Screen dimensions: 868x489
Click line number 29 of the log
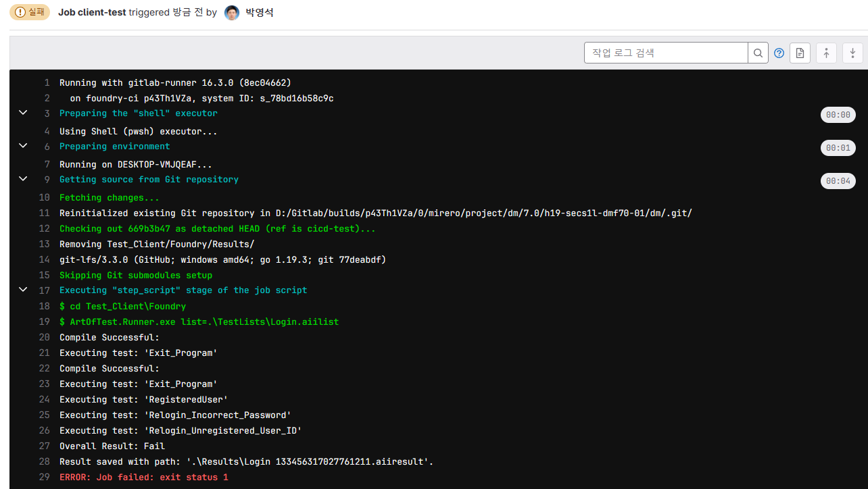click(x=45, y=478)
